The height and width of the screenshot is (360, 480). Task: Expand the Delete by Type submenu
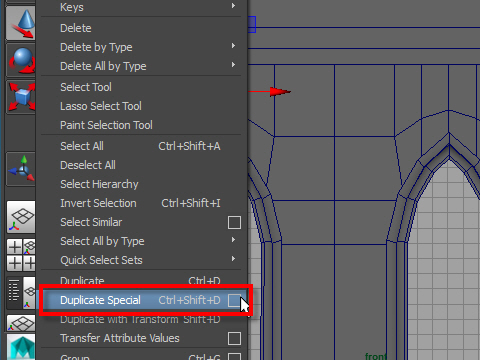pos(234,46)
